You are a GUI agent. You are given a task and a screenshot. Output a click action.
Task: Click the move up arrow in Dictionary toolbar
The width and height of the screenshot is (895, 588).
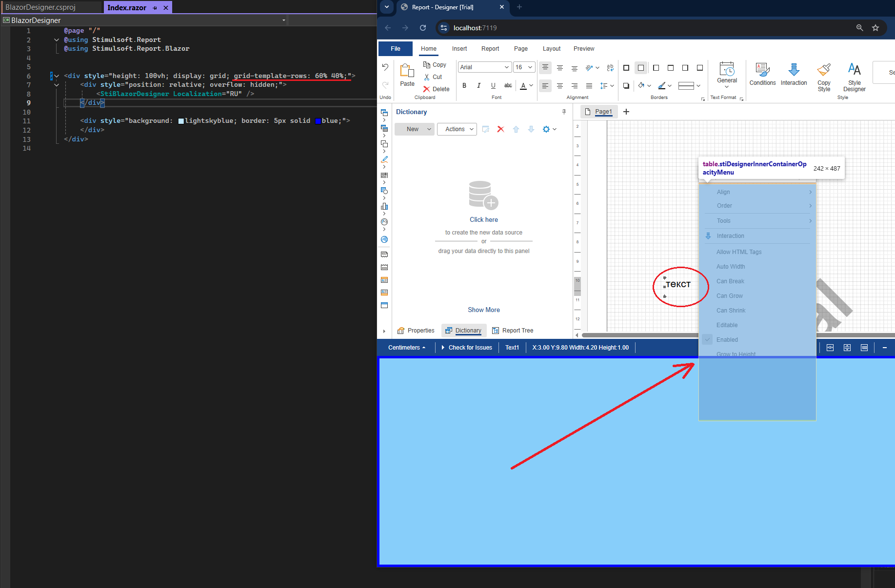pyautogui.click(x=516, y=129)
